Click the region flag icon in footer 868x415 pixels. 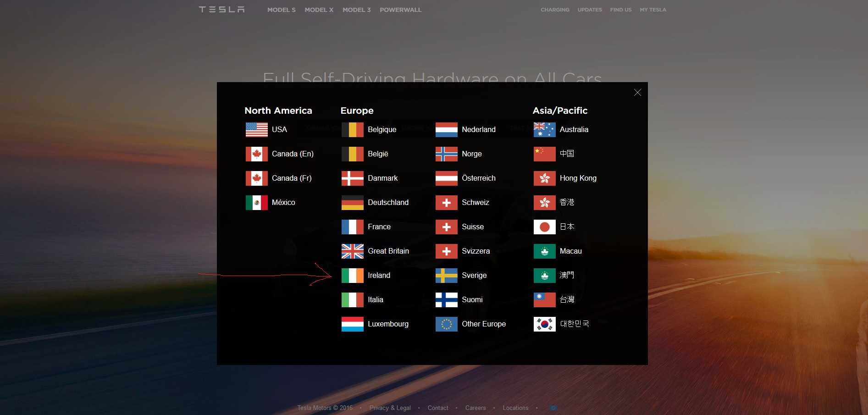(x=553, y=408)
